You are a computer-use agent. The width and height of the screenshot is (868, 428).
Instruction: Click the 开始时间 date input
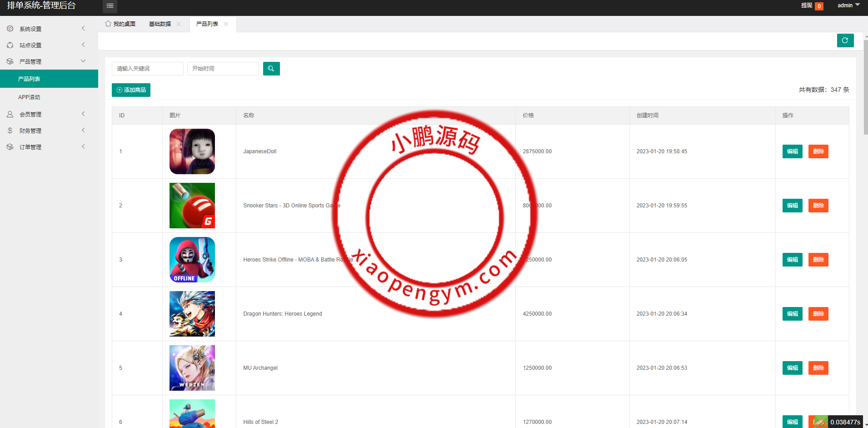[223, 69]
